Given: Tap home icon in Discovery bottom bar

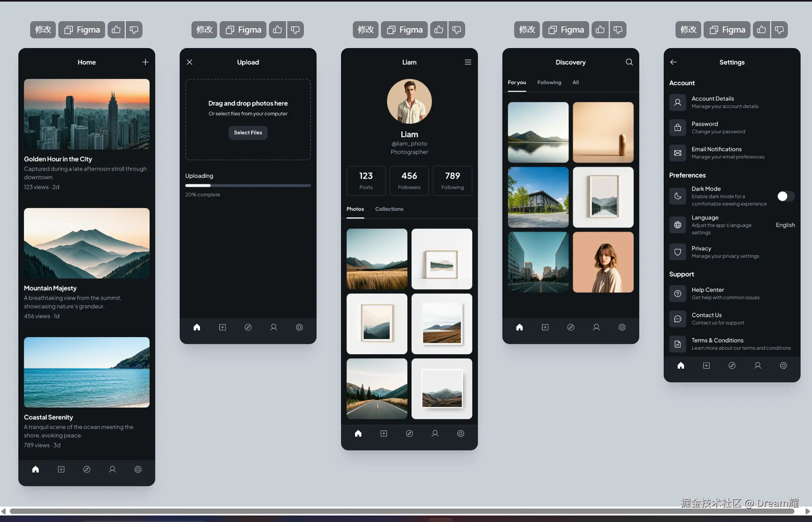Looking at the screenshot, I should tap(519, 327).
